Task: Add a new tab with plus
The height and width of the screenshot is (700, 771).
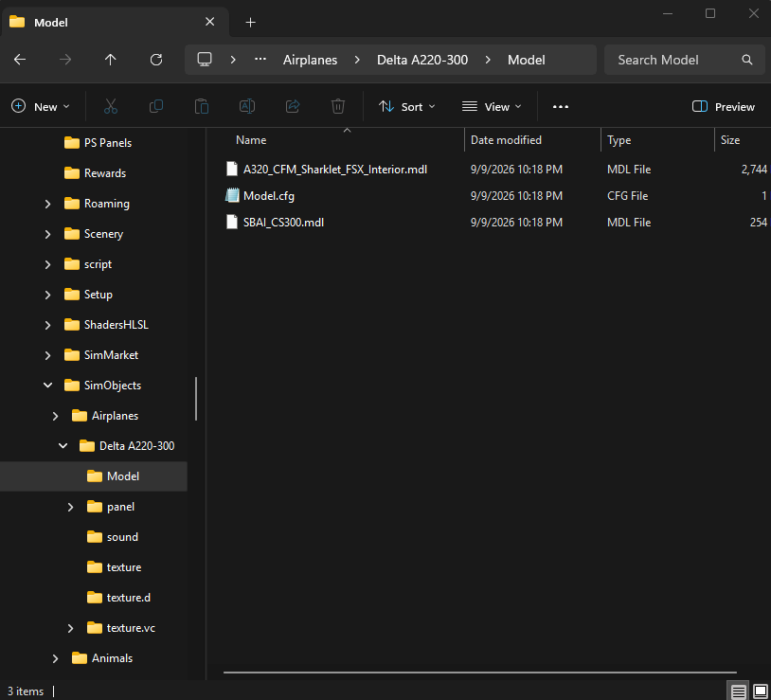Action: pyautogui.click(x=250, y=23)
